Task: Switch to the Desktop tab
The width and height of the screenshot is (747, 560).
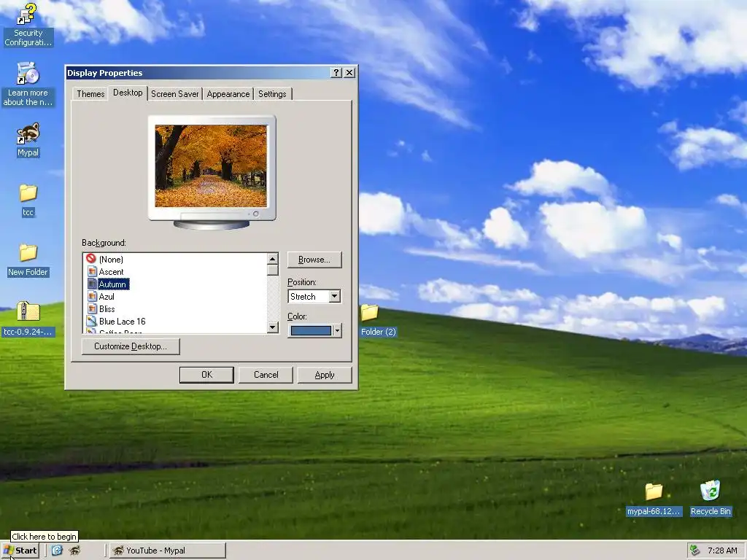Action: tap(128, 93)
